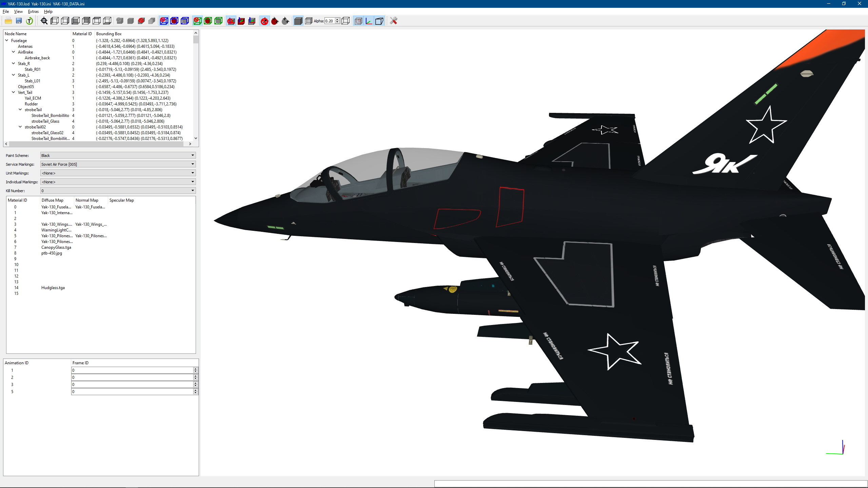Click the grey sparkle light icon

point(285,21)
